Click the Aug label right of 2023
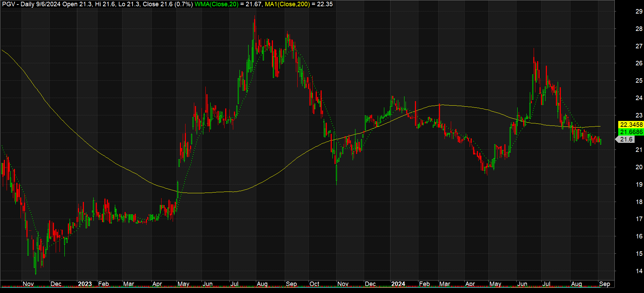 (262, 284)
